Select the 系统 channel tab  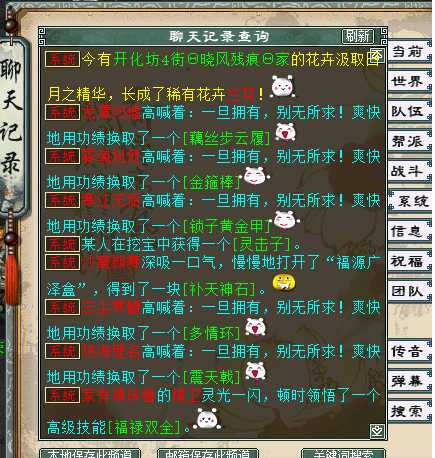pyautogui.click(x=411, y=201)
